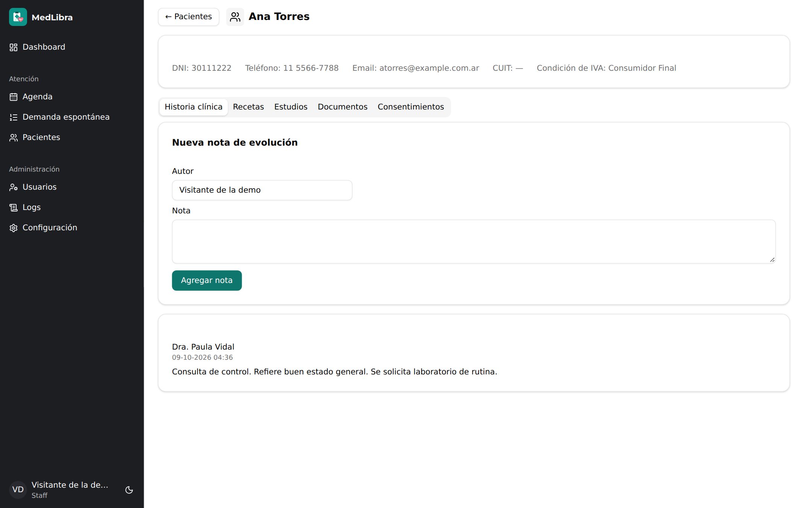Click the Dra. Paula Vidal note author

tap(203, 347)
